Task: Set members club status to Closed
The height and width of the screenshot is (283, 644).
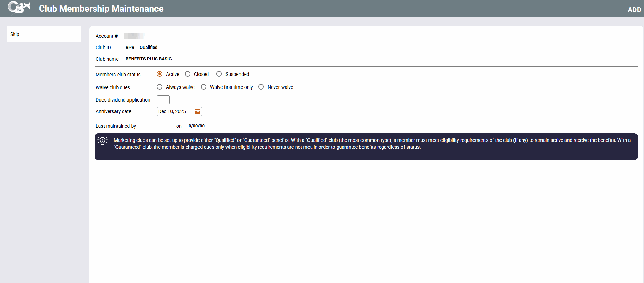Action: (188, 74)
